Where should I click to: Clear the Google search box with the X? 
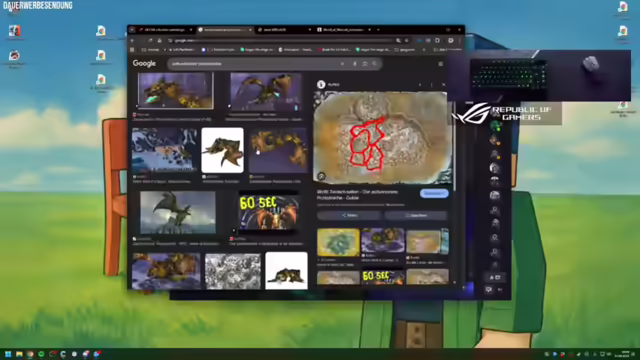(342, 64)
